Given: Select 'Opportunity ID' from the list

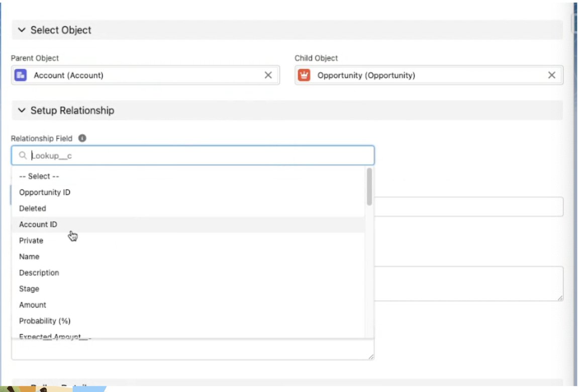Looking at the screenshot, I should 188,192.
